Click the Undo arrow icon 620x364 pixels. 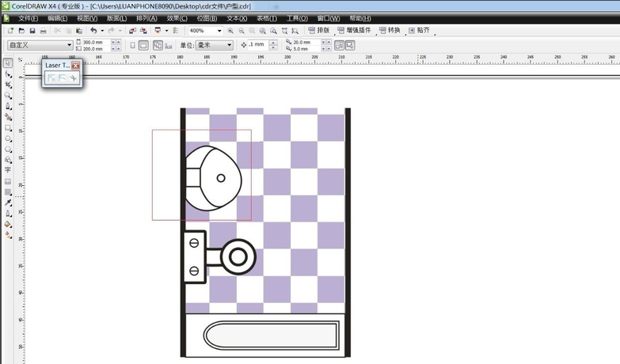point(93,30)
